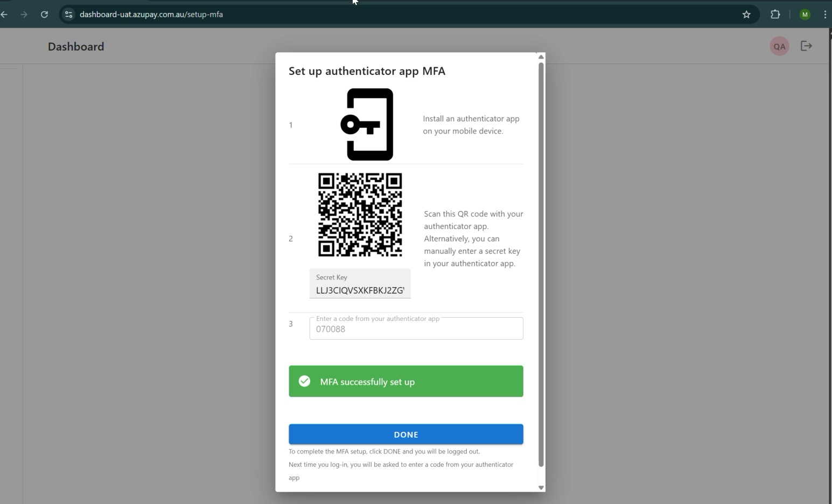This screenshot has width=832, height=504.
Task: Open site information icon in address bar
Action: point(68,15)
